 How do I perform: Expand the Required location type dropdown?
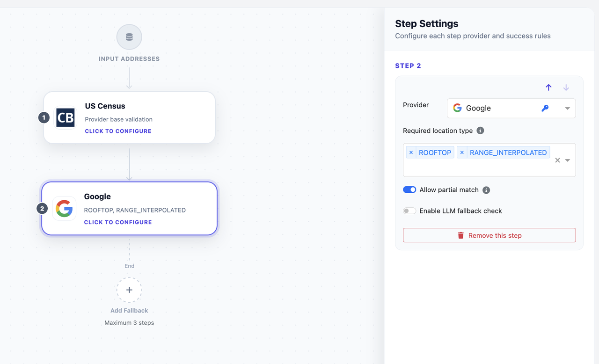tap(568, 160)
